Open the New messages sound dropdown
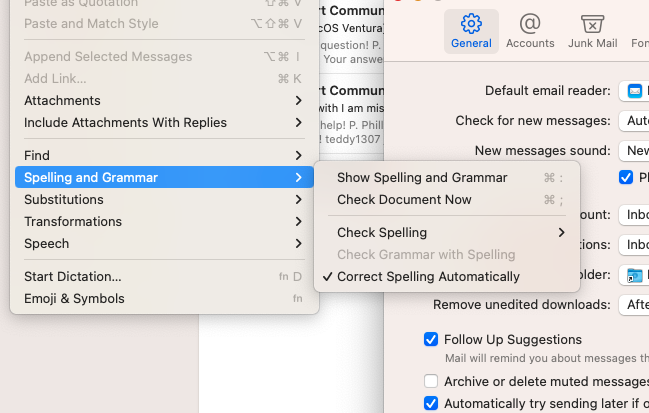 (x=634, y=151)
